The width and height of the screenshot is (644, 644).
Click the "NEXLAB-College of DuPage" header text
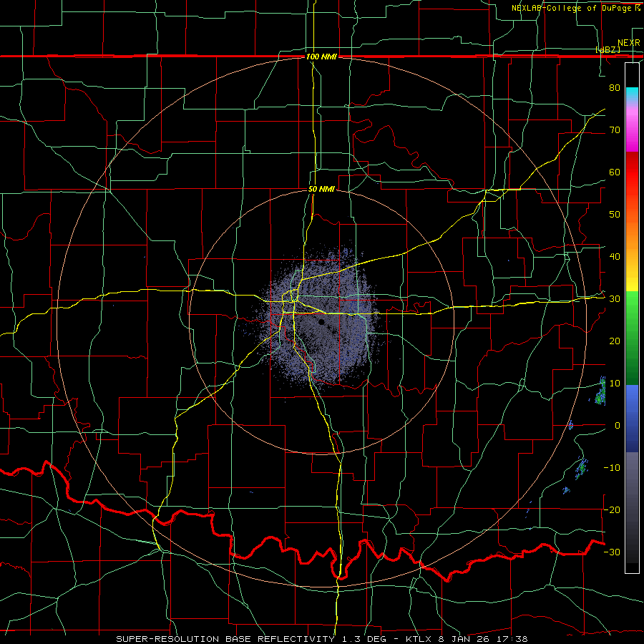click(x=572, y=8)
